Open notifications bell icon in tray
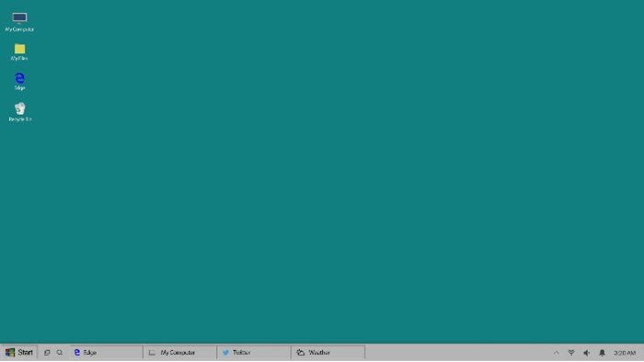Viewport: 644px width, 362px height. 602,353
